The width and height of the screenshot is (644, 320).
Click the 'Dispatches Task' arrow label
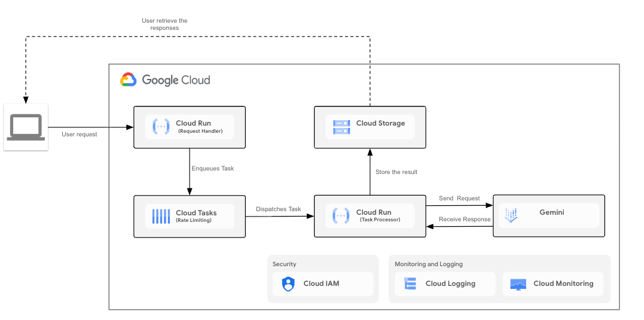click(279, 209)
